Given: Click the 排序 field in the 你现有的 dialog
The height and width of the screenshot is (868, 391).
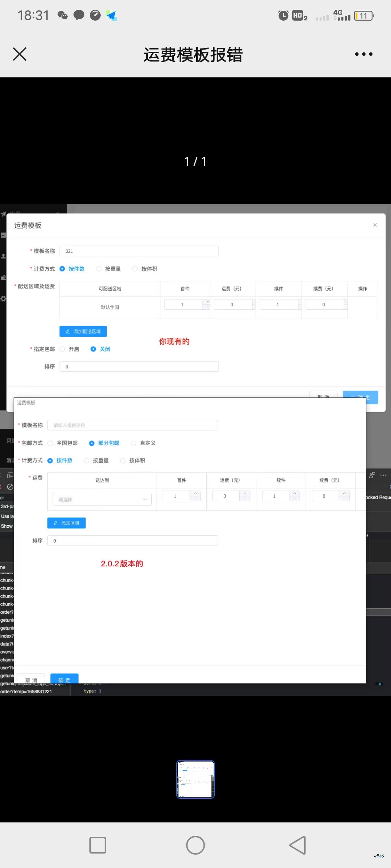Looking at the screenshot, I should (139, 366).
